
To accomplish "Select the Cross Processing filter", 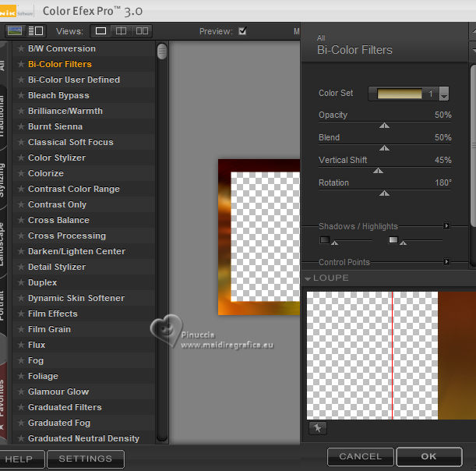I will pos(67,235).
